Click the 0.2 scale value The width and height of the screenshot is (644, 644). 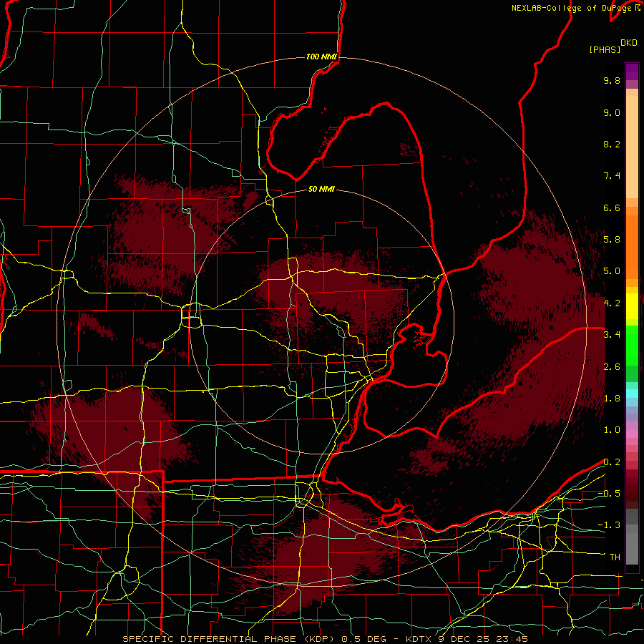tap(612, 462)
